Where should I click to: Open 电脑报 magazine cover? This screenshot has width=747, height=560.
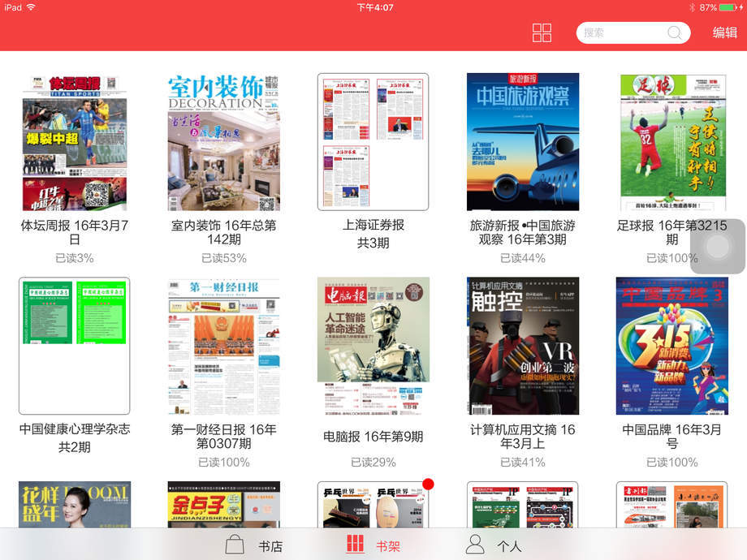pyautogui.click(x=373, y=346)
